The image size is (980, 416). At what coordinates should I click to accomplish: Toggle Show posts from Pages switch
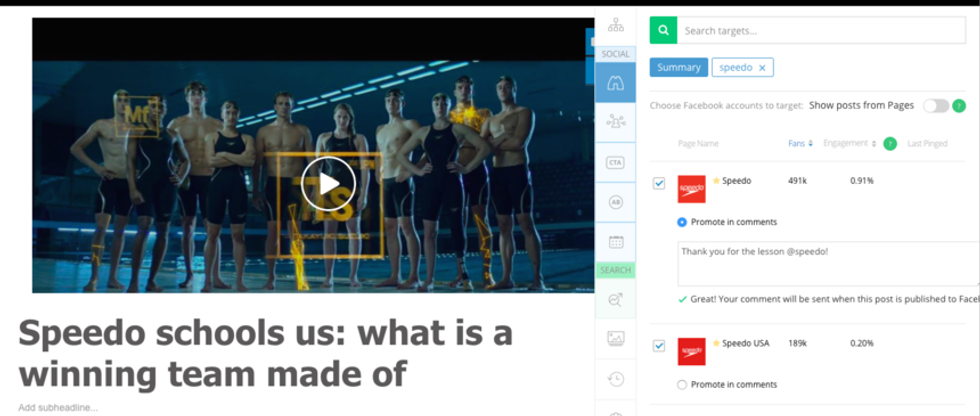coord(936,106)
